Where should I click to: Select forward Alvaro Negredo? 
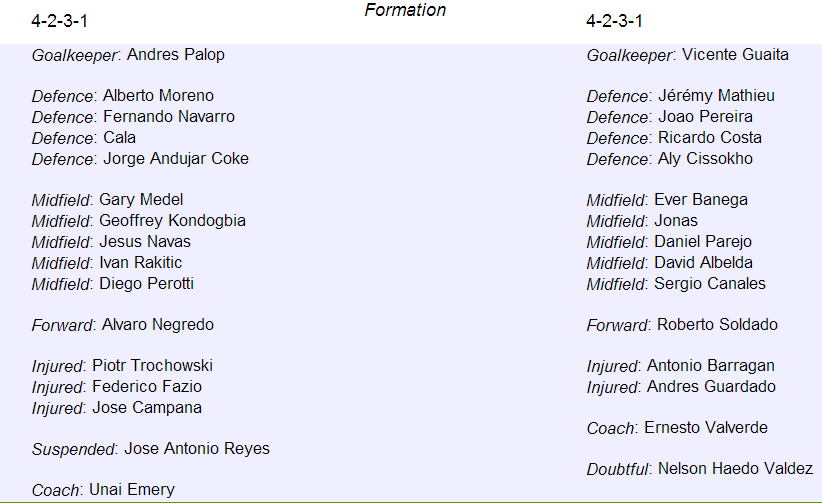158,325
